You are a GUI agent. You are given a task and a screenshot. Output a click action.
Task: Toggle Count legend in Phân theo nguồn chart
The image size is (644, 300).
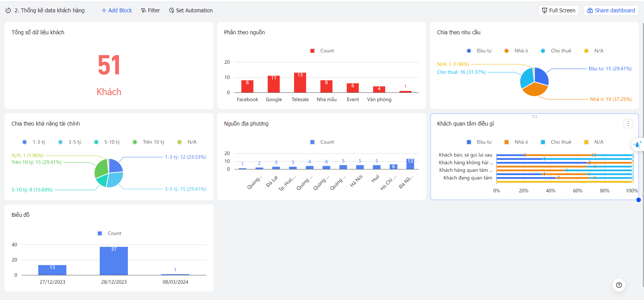(x=322, y=51)
